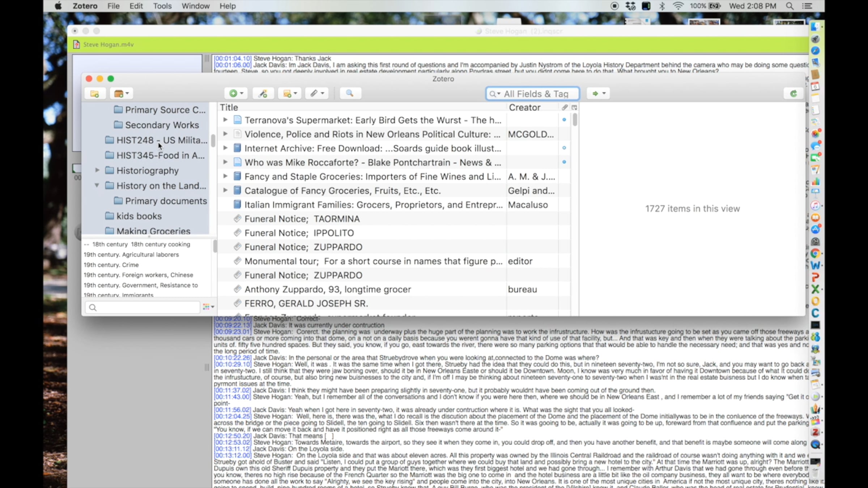Click the All Fields & Tag search field

pos(532,94)
